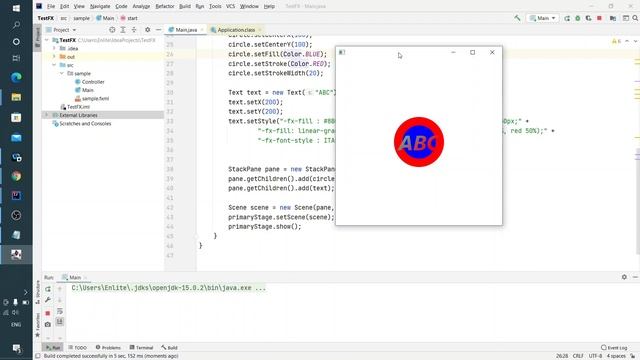Close the Main.java editor tab
Image resolution: width=640 pixels, height=360 pixels.
click(202, 30)
